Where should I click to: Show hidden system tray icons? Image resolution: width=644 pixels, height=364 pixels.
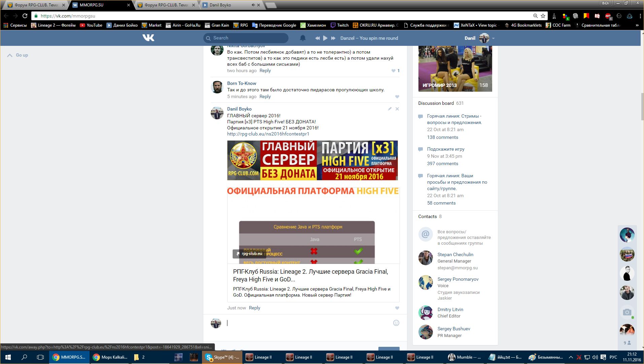[571, 357]
